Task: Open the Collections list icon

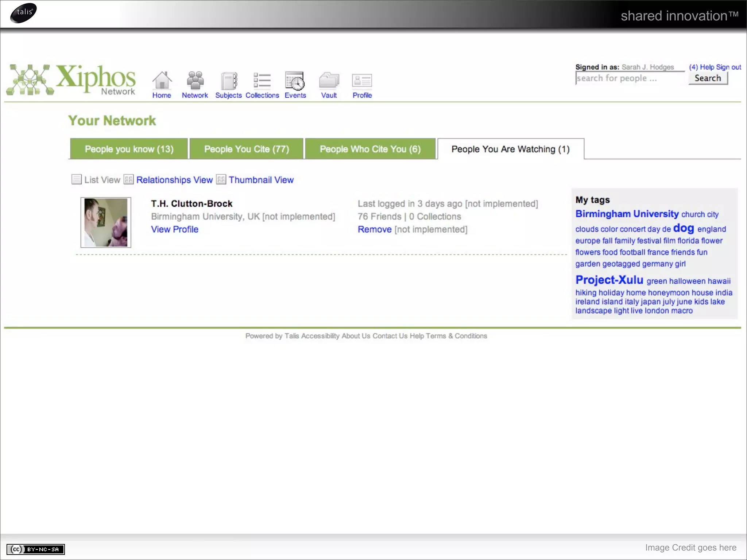Action: click(262, 81)
